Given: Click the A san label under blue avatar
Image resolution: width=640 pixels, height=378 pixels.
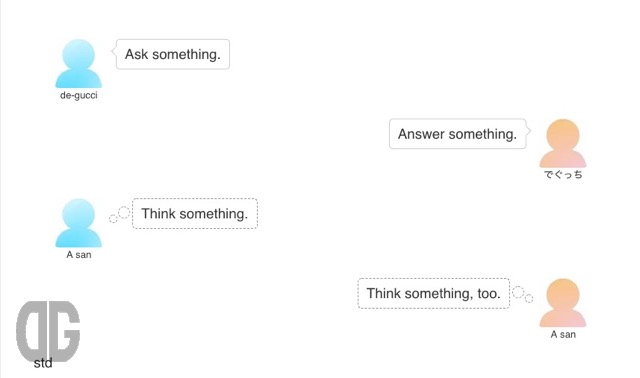Looking at the screenshot, I should coord(79,255).
